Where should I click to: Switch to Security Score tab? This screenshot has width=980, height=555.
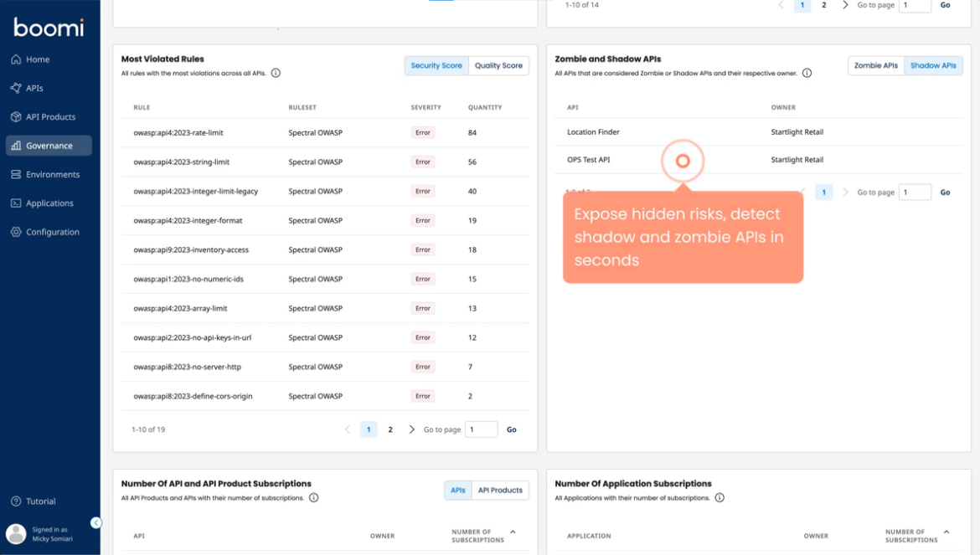coord(436,65)
